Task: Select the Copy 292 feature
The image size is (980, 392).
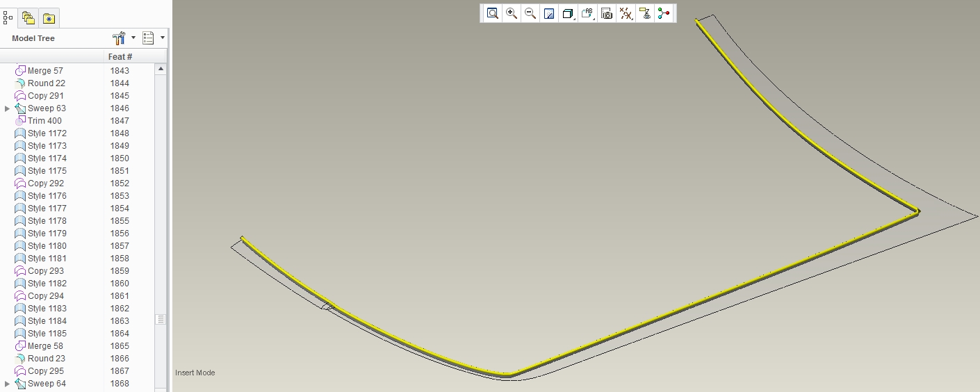Action: [x=40, y=183]
